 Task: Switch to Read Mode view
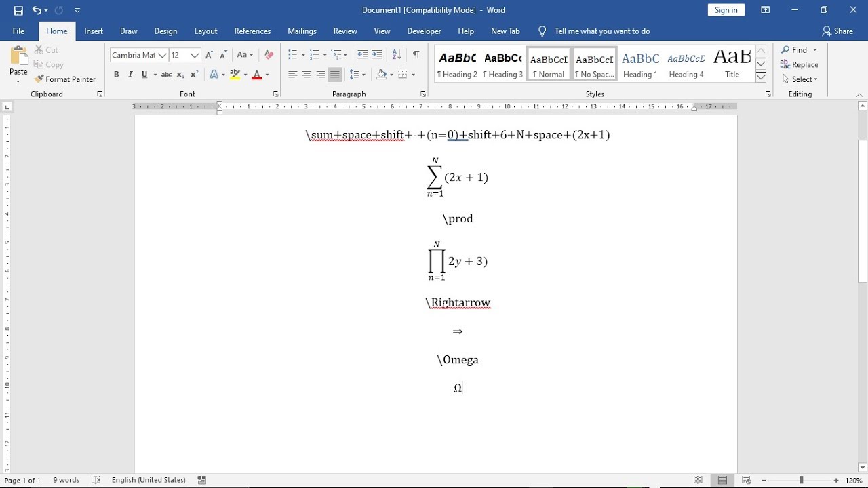tap(698, 480)
